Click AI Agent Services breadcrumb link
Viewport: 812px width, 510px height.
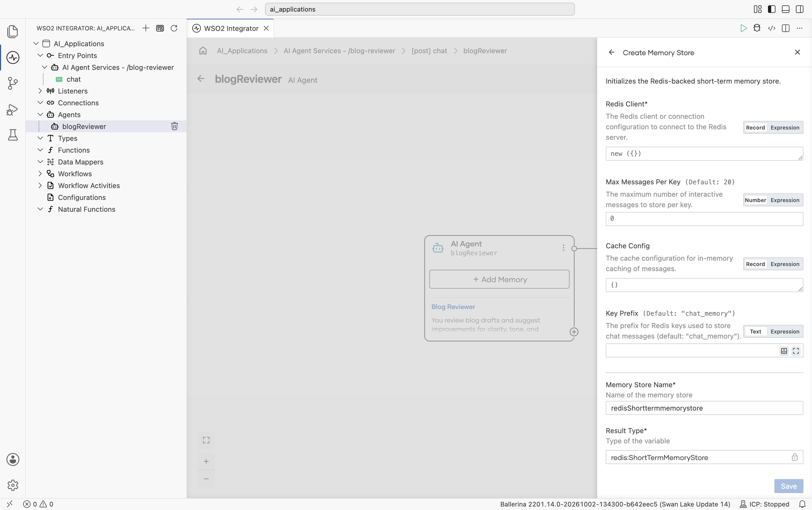tap(339, 51)
